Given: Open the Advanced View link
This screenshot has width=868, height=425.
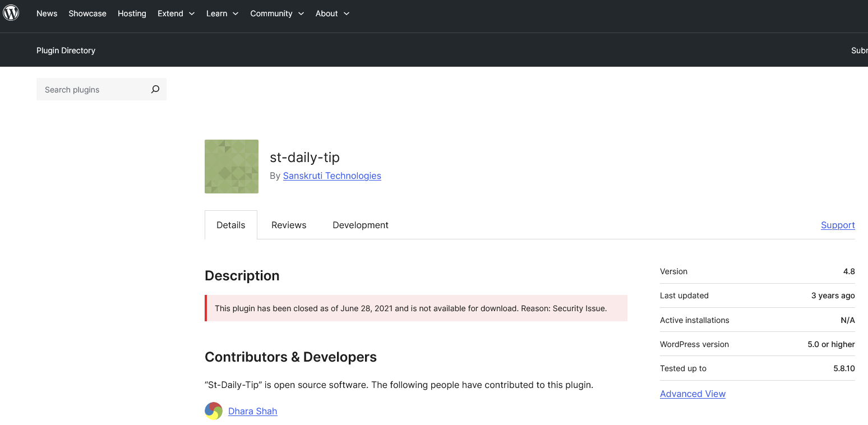Looking at the screenshot, I should (692, 394).
